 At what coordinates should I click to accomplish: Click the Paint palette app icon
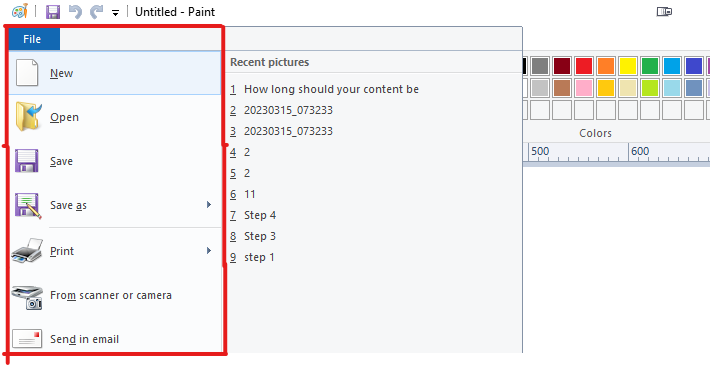[19, 11]
